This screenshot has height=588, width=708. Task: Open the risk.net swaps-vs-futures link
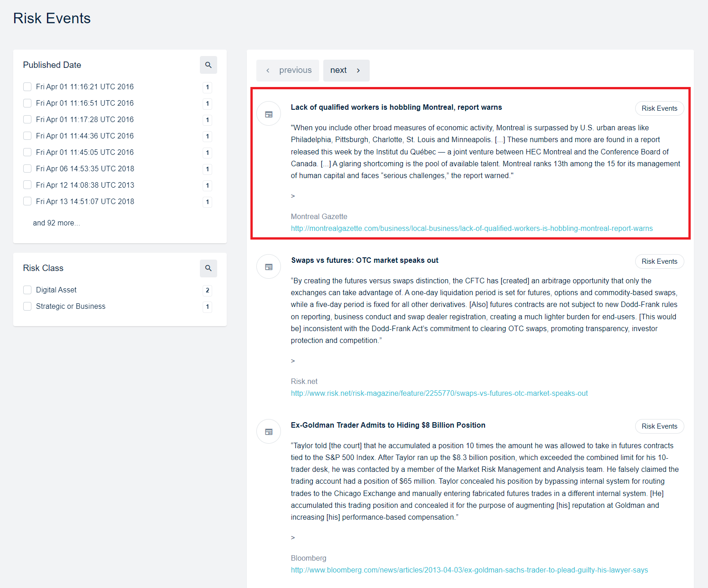pos(439,393)
